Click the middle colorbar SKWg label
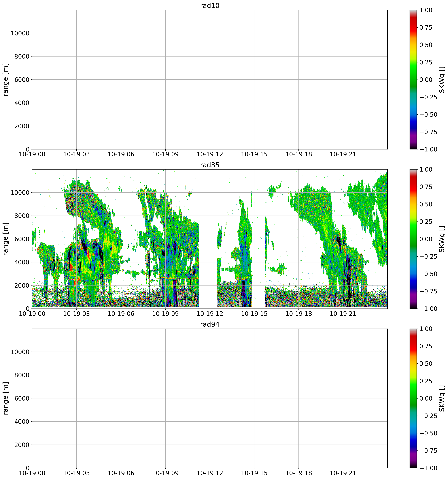 [x=441, y=239]
